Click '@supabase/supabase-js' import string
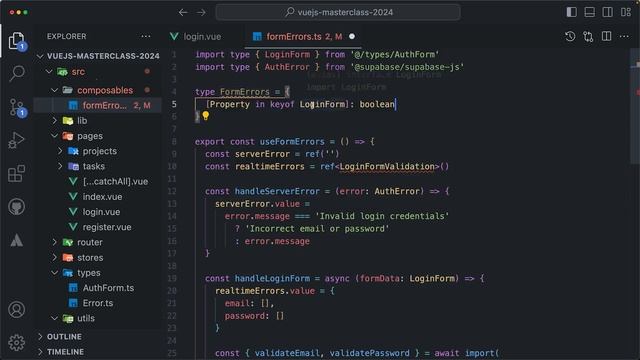640x360 pixels. pyautogui.click(x=407, y=67)
